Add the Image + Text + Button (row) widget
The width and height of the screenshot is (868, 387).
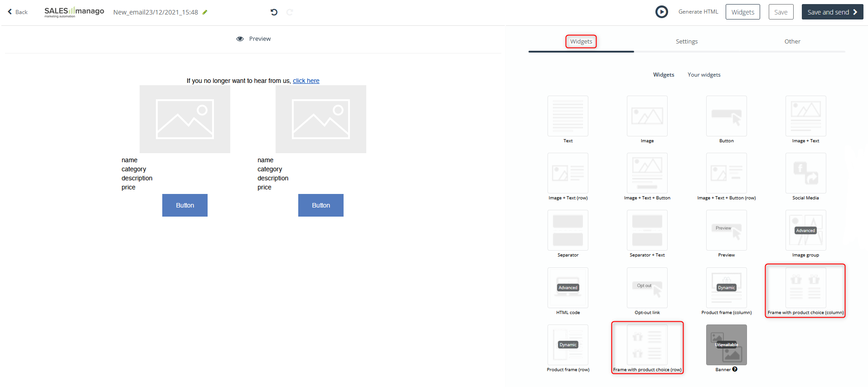click(x=727, y=173)
